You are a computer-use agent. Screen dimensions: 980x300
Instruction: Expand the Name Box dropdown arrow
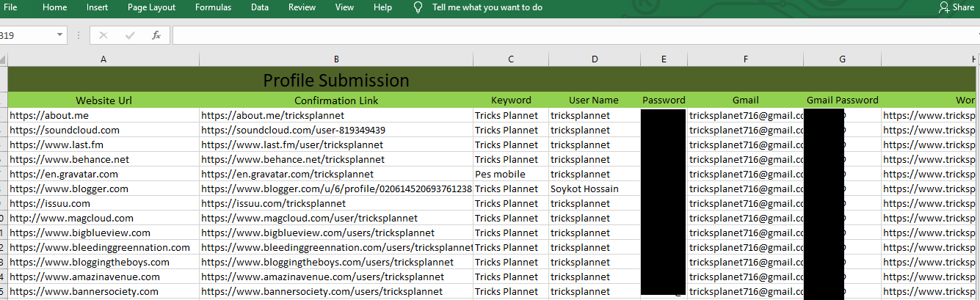click(x=59, y=35)
